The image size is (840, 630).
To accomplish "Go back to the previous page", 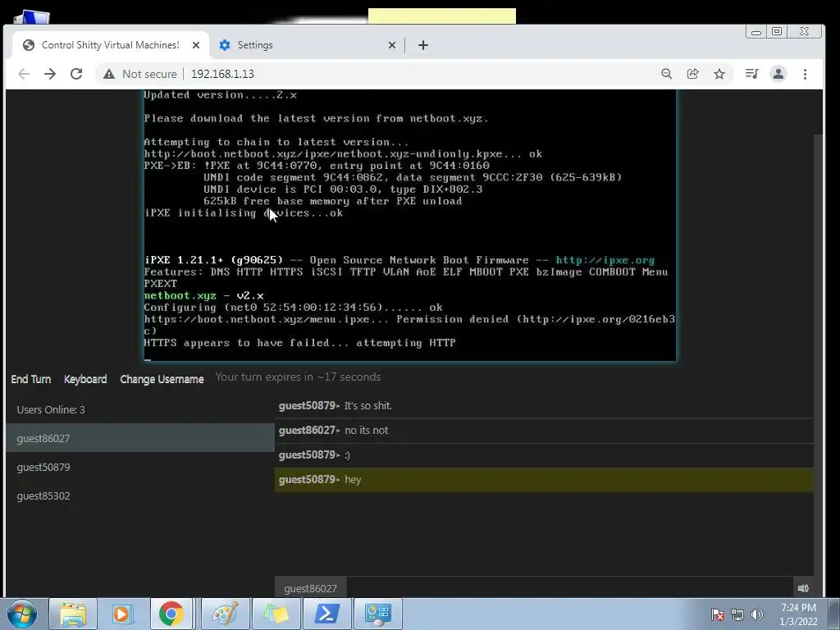I will click(24, 74).
